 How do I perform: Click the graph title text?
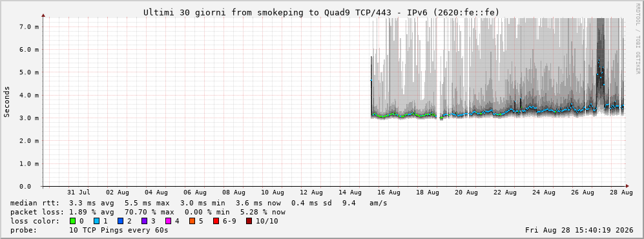[321, 13]
